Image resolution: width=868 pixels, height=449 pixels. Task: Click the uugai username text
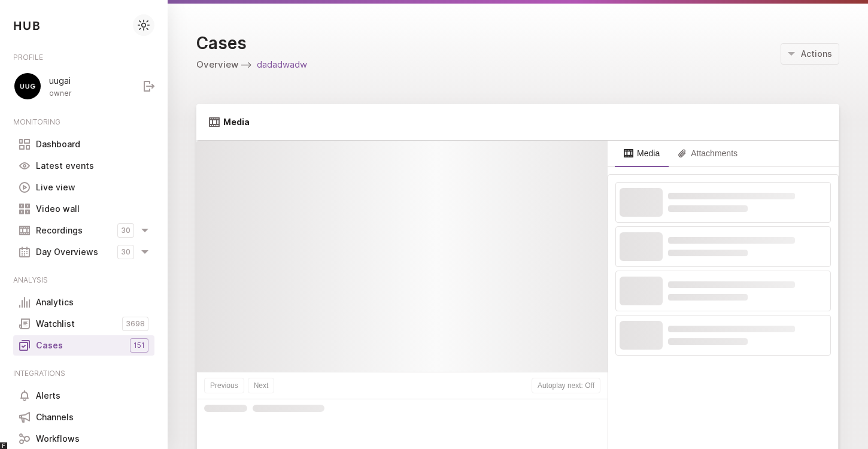(x=60, y=81)
